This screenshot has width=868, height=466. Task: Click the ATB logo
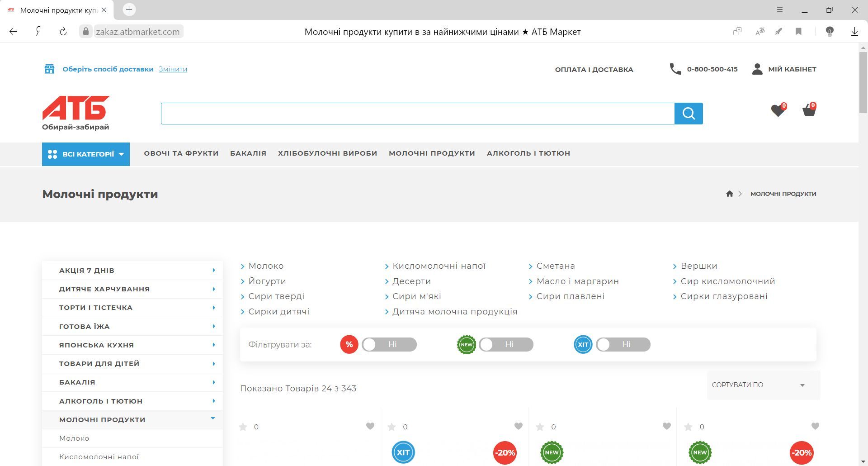click(76, 113)
